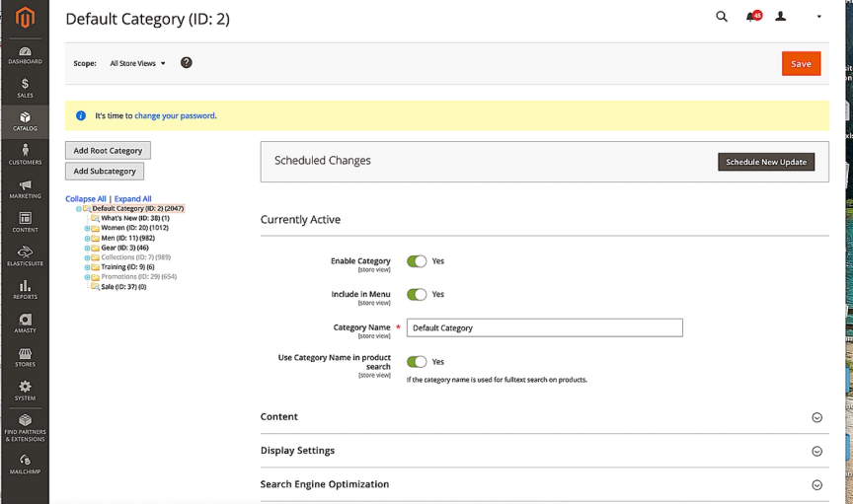
Task: Collapse the Default Category tree node
Action: tap(78, 209)
